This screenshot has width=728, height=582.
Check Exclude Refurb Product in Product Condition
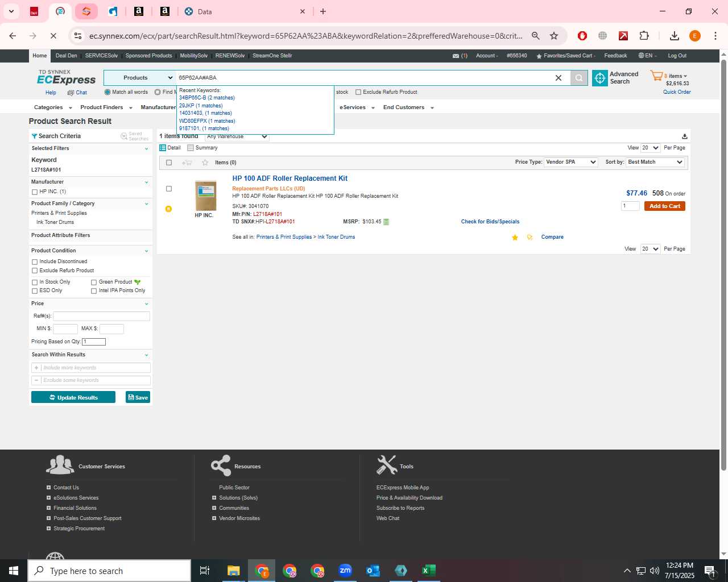click(35, 271)
